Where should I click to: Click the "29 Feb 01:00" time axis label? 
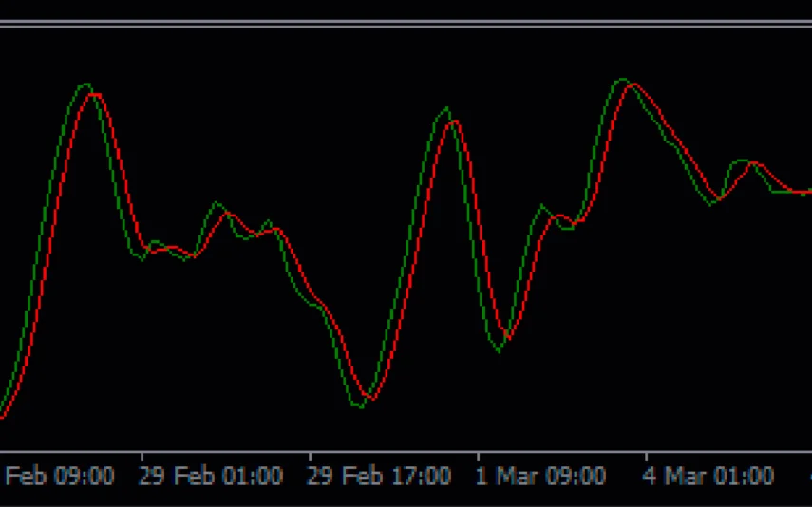click(211, 476)
